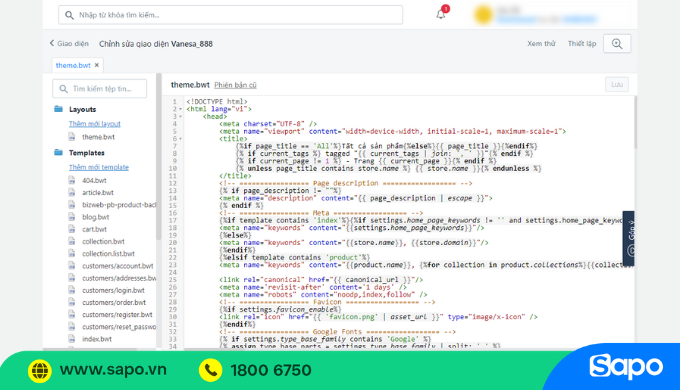Place cursor on '<!DOCTYPE html>' code line
The image size is (680, 390).
(217, 102)
